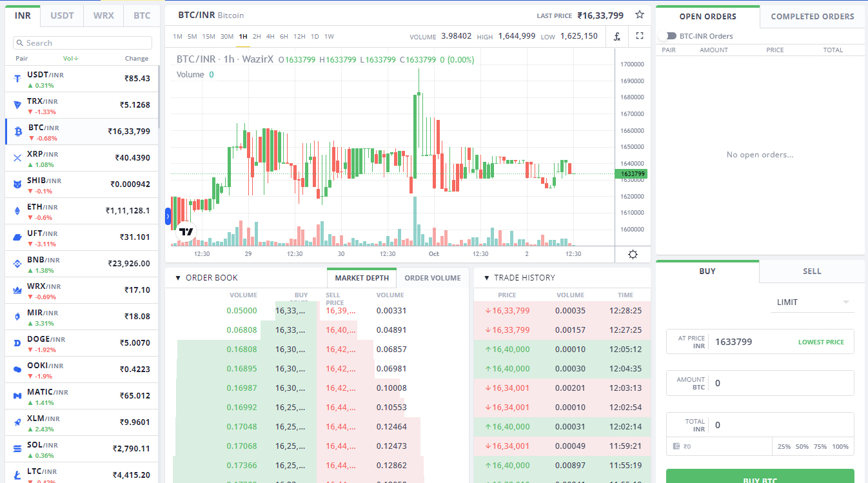Select the 1W chart interval
868x483 pixels.
tap(330, 37)
